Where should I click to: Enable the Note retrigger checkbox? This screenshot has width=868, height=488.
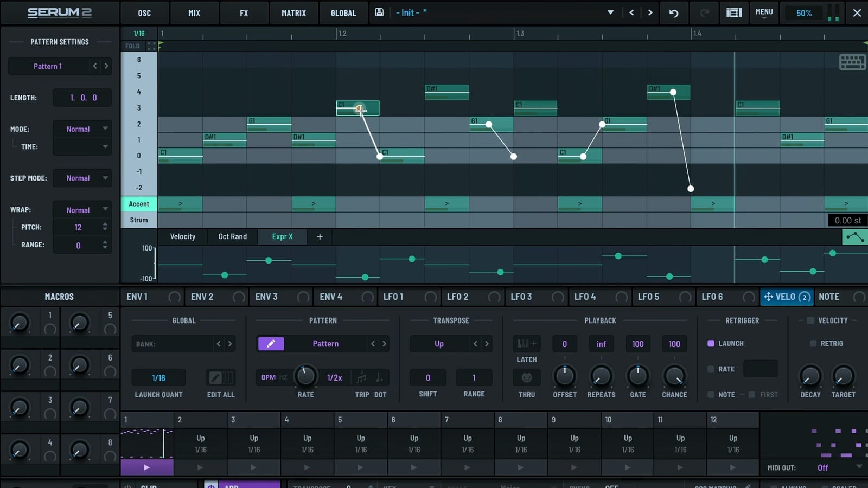711,395
